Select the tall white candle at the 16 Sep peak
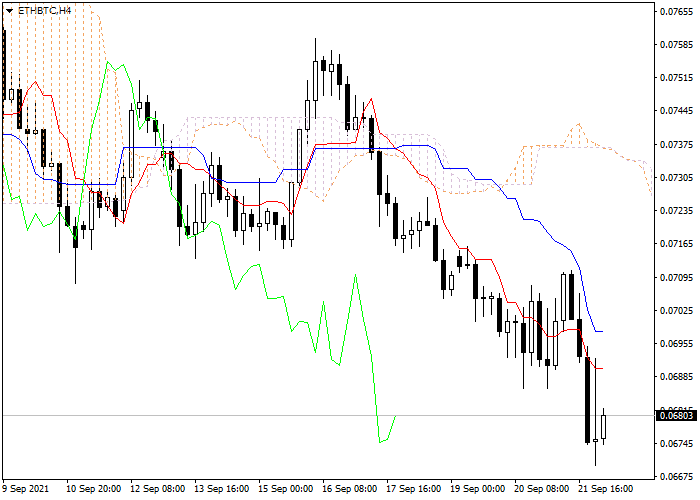700x500 pixels. [x=315, y=80]
